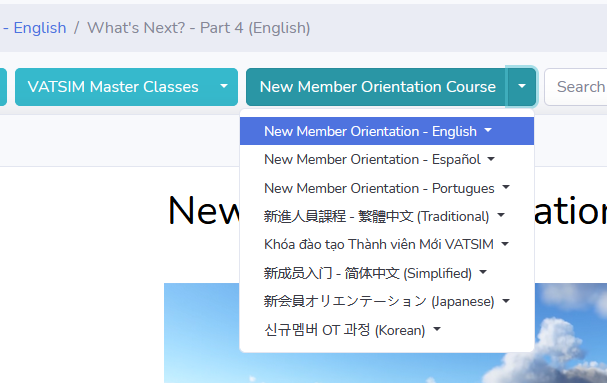Screen dimensions: 607x383
Task: Expand caret next to Orientation - English
Action: pyautogui.click(x=488, y=131)
